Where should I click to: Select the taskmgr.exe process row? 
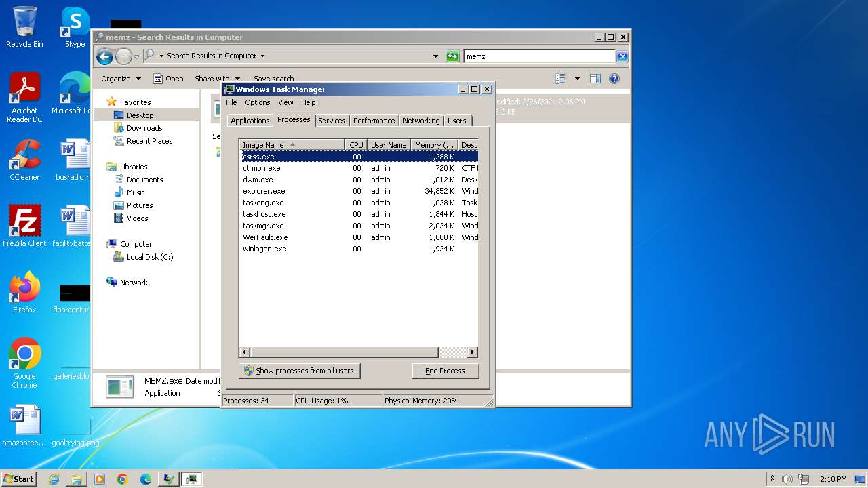(359, 226)
